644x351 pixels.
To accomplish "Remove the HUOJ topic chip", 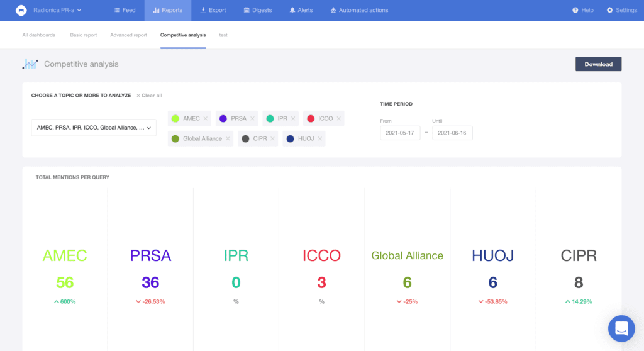I will pyautogui.click(x=320, y=139).
